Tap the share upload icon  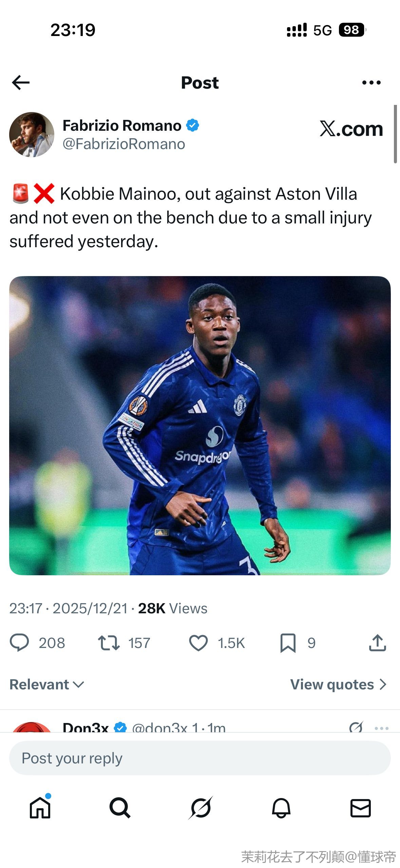tap(377, 643)
